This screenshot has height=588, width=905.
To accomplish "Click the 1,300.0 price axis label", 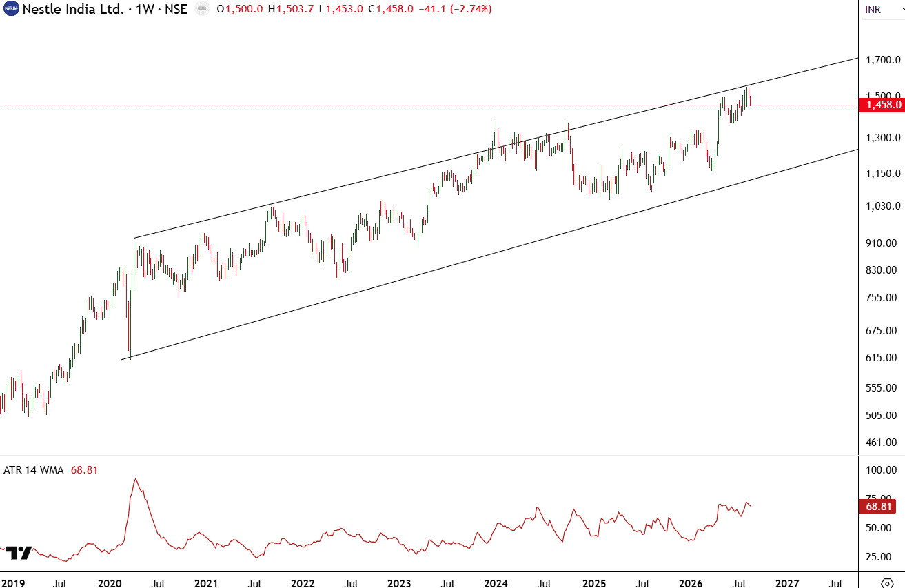I will coord(882,138).
